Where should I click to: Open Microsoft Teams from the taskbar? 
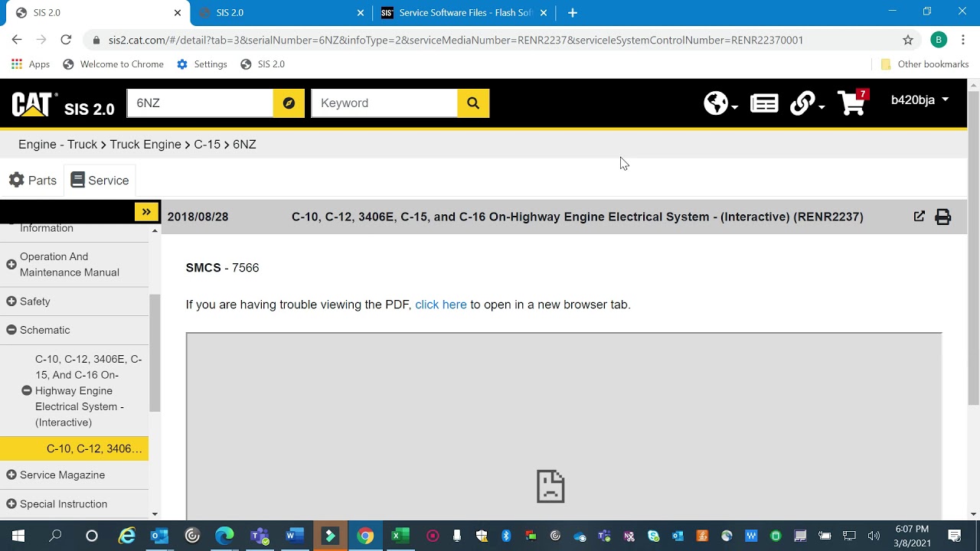pyautogui.click(x=259, y=536)
